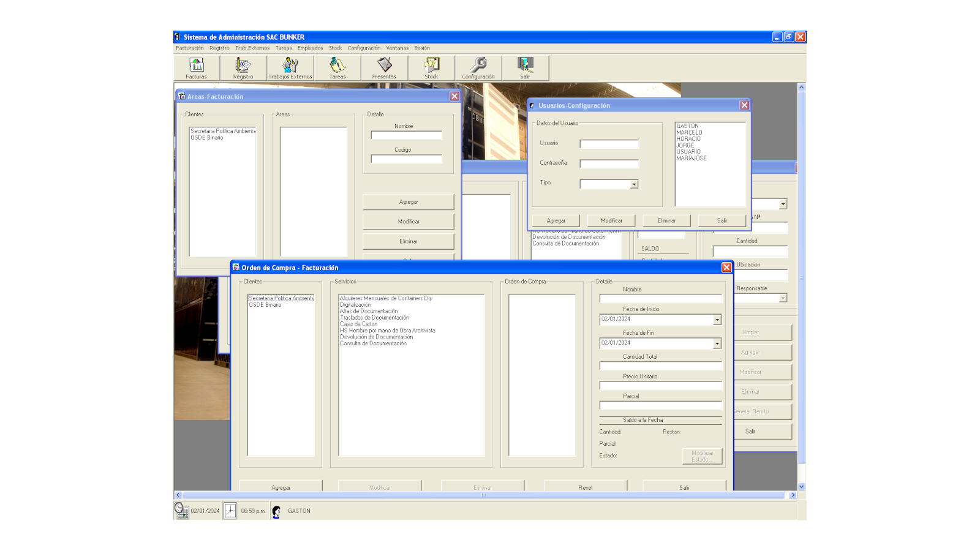
Task: Open the Empleados menu
Action: 310,48
